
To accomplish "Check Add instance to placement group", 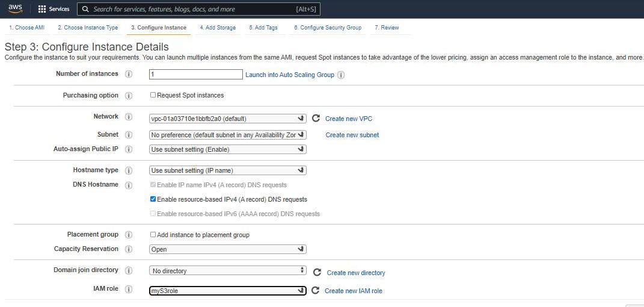I will click(x=153, y=235).
